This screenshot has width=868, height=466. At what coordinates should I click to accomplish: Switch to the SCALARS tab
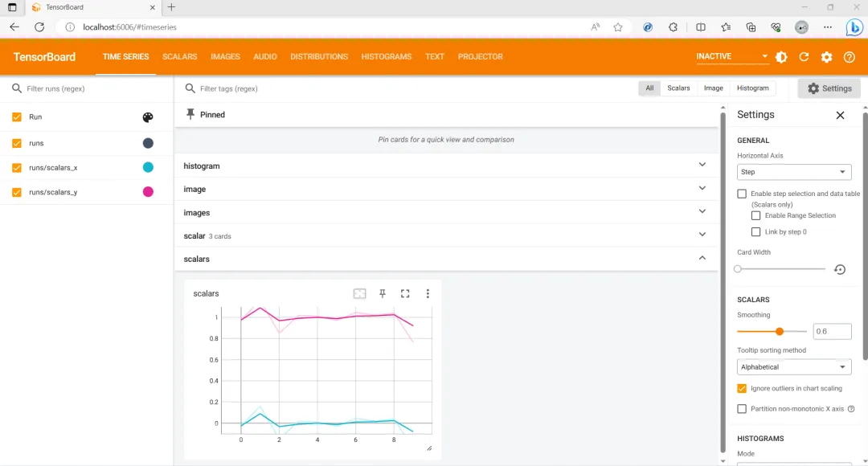pyautogui.click(x=179, y=56)
